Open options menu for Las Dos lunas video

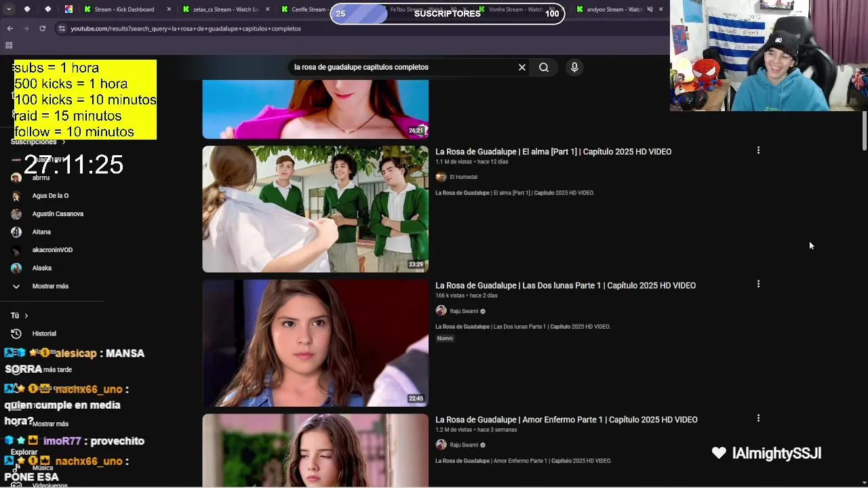(758, 284)
